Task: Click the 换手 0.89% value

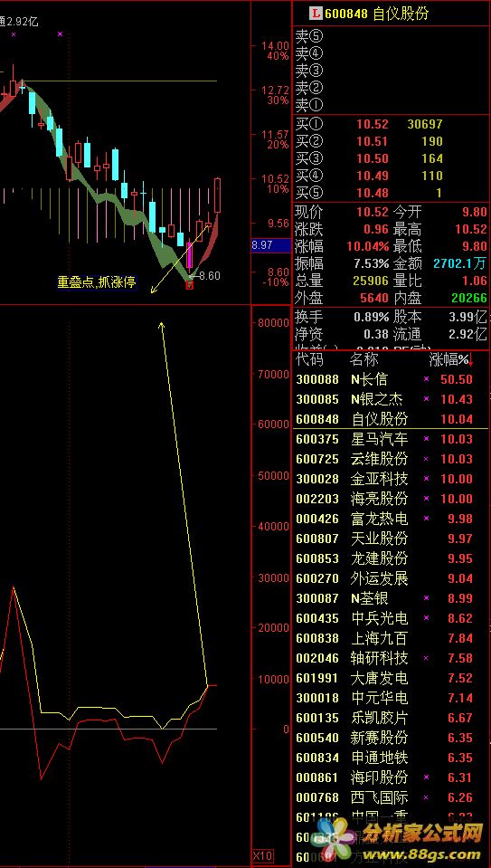Action: [372, 317]
